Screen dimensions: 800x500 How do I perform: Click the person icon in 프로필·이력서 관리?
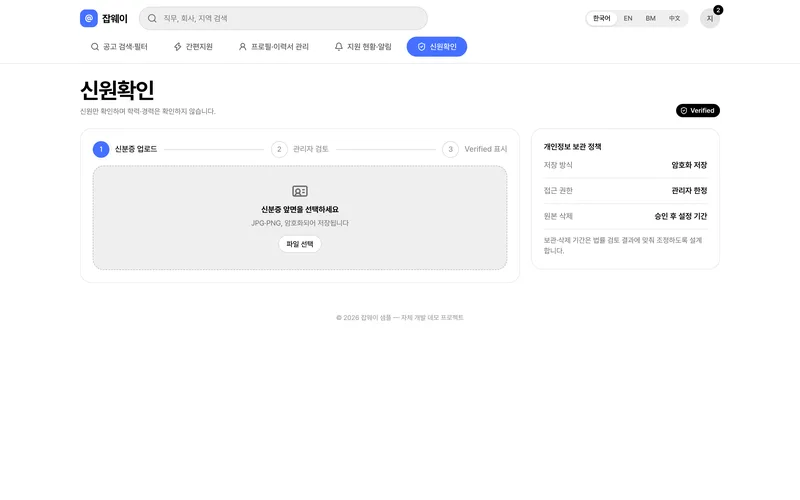(243, 46)
